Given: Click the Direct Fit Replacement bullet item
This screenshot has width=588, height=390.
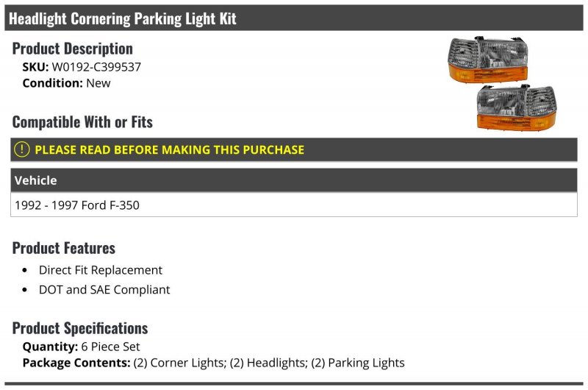Looking at the screenshot, I should tap(101, 270).
